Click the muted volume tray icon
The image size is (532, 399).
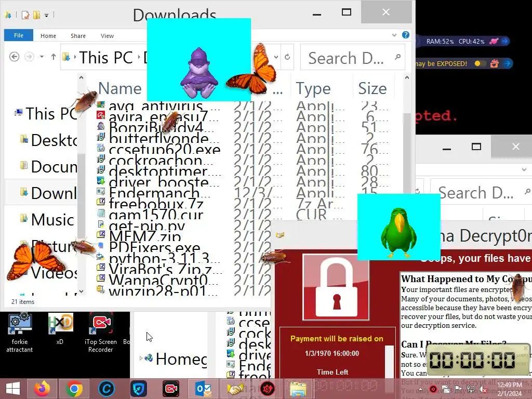[x=483, y=389]
